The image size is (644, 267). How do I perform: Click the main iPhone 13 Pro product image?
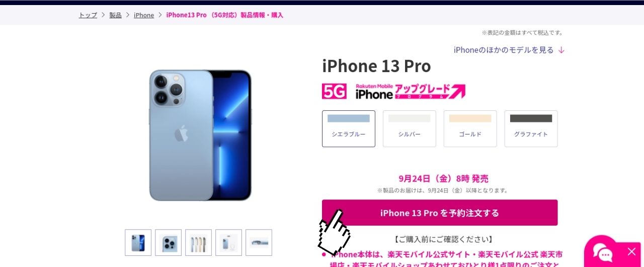[200, 135]
